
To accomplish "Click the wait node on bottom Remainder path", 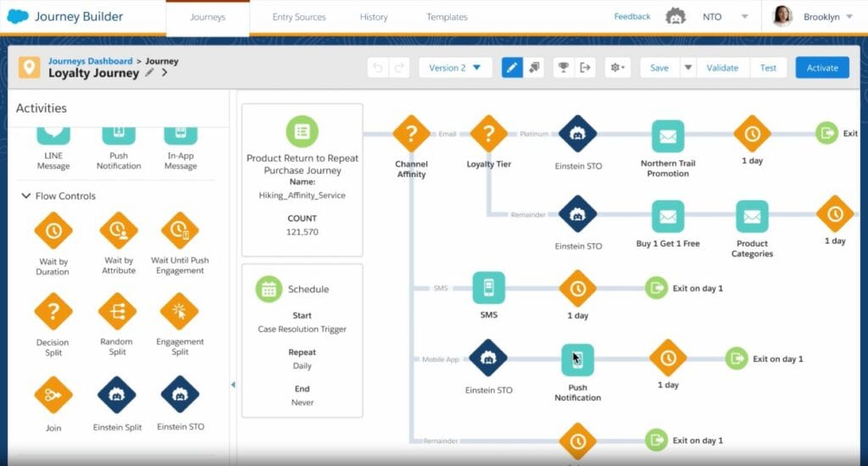I will [577, 441].
